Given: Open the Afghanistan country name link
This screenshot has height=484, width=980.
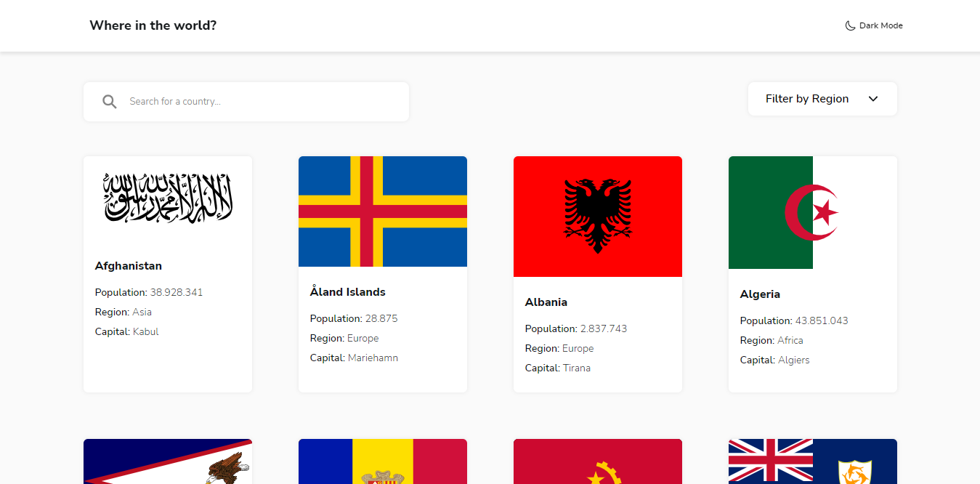Looking at the screenshot, I should (x=129, y=266).
